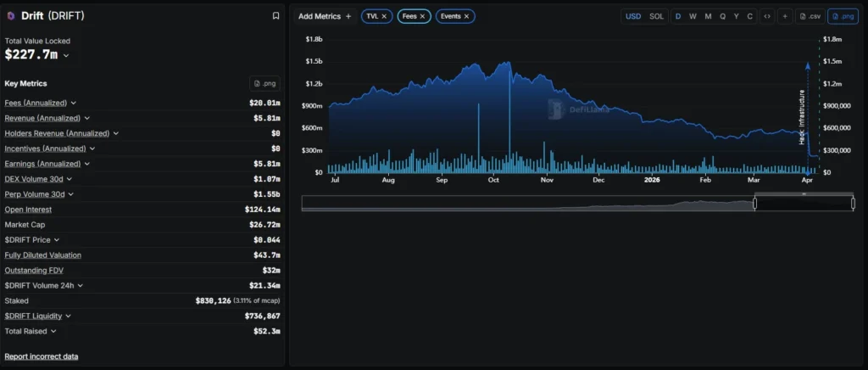The image size is (868, 370).
Task: Remove the TVL metric chip
Action: tap(384, 16)
